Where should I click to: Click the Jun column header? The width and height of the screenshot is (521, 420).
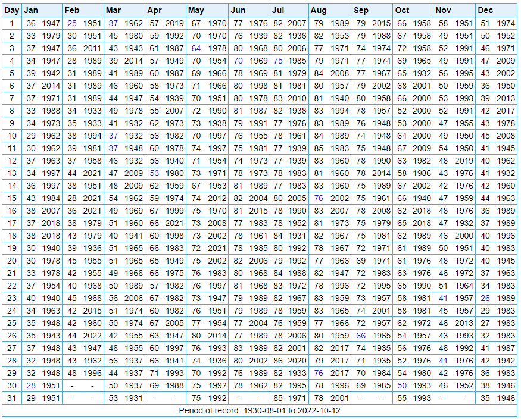click(238, 10)
